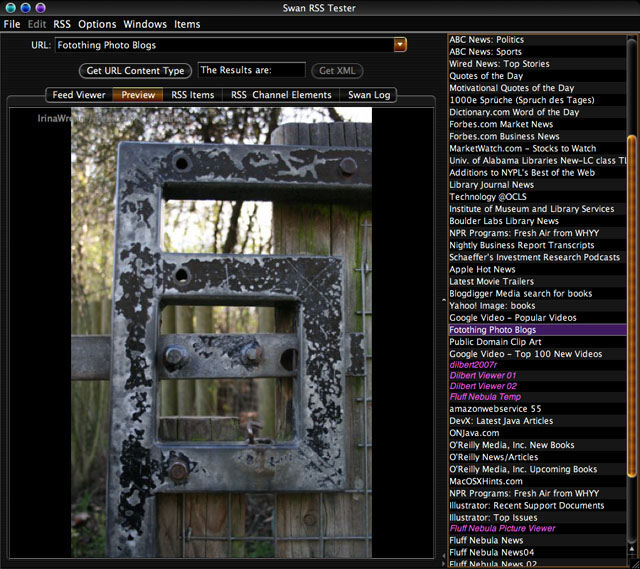Select Wired News: Top Stories

click(537, 64)
